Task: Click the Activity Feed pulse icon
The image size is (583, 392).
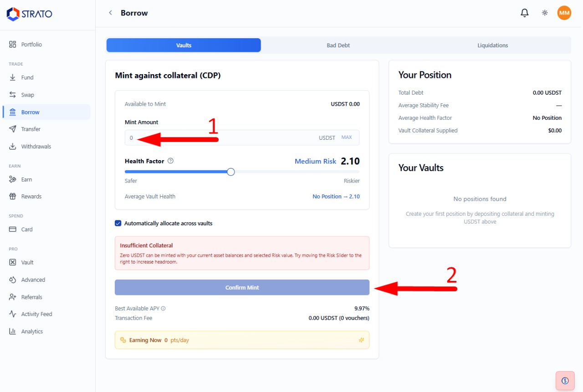Action: point(13,314)
